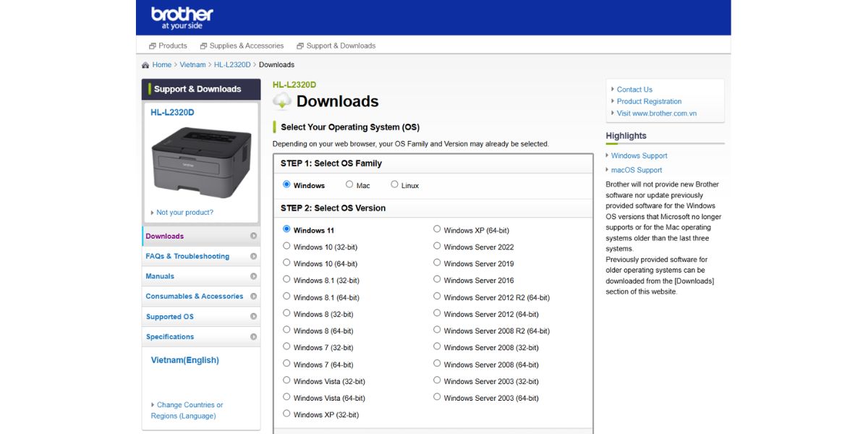
Task: Click arrow icon beside Consumables & Accessories
Action: (x=253, y=297)
